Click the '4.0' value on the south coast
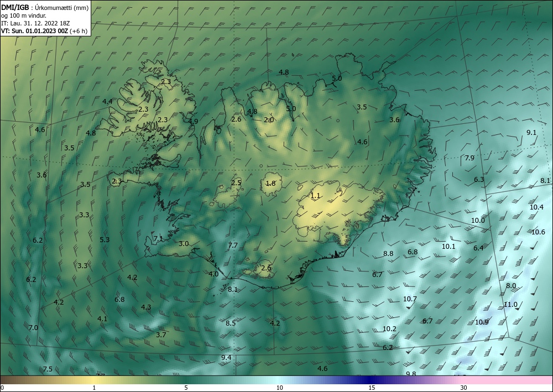The image size is (553, 392). click(x=213, y=274)
